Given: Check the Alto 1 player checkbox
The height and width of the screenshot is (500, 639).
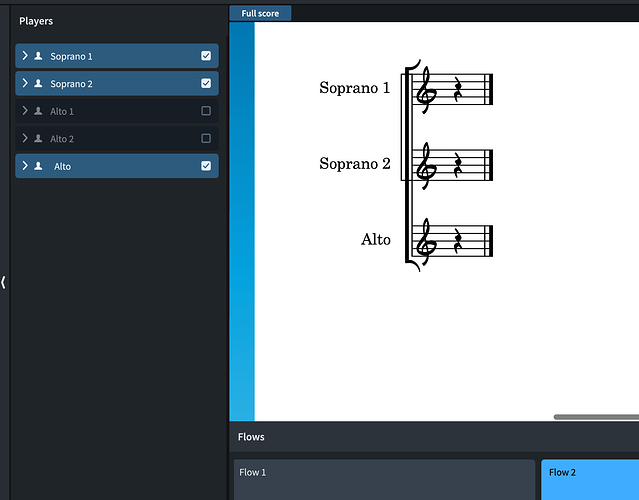Looking at the screenshot, I should coord(206,111).
